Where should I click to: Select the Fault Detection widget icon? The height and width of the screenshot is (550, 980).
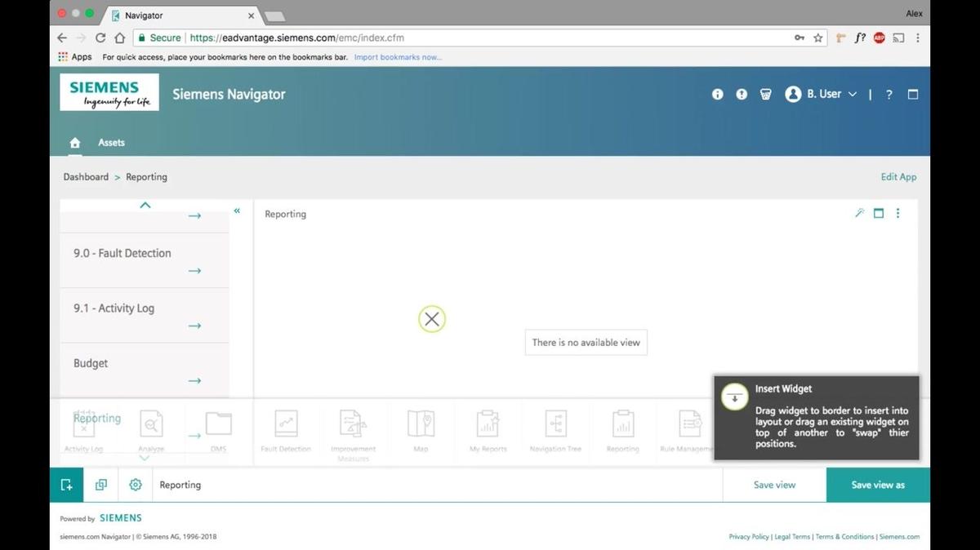point(286,424)
